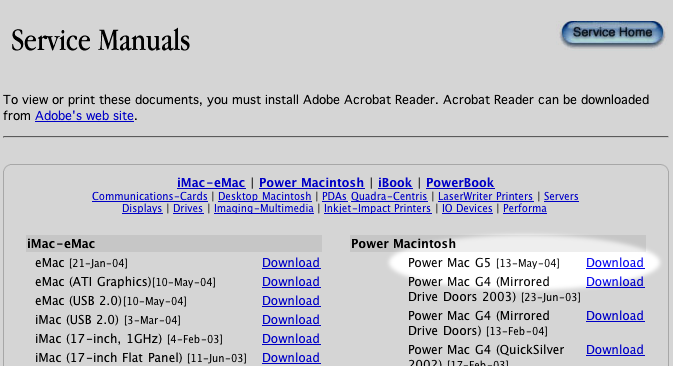Select the 'eMac [21-Jan-04]' entry text
The height and width of the screenshot is (366, 673).
tap(82, 263)
